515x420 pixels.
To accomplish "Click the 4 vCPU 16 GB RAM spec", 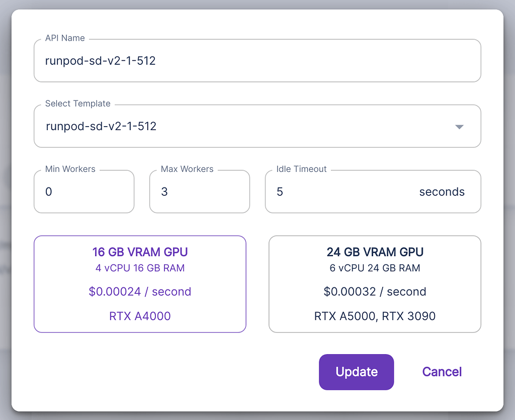I will (x=140, y=268).
